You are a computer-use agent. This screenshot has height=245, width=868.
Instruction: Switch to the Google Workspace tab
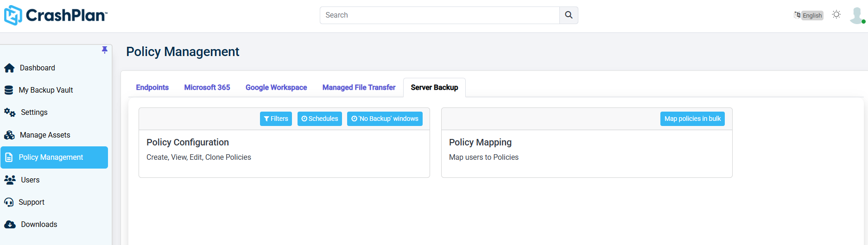[x=276, y=88]
